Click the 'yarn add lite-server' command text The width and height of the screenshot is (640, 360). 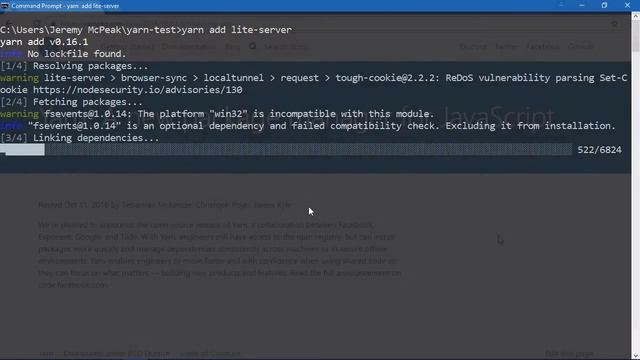237,30
